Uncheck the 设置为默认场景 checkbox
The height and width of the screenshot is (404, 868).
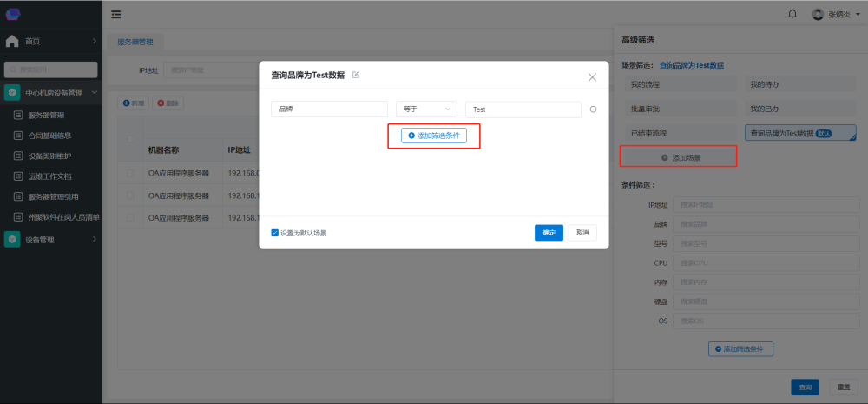coord(275,233)
